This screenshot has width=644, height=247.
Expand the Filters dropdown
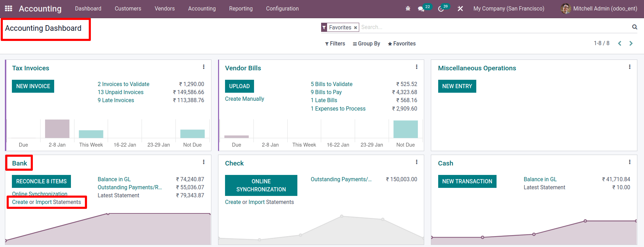pos(335,43)
